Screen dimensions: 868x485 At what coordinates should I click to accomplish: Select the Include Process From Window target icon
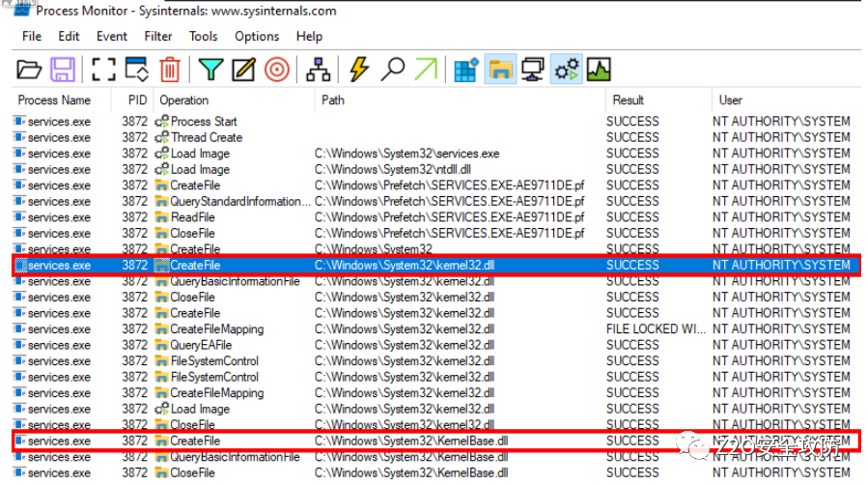point(277,70)
